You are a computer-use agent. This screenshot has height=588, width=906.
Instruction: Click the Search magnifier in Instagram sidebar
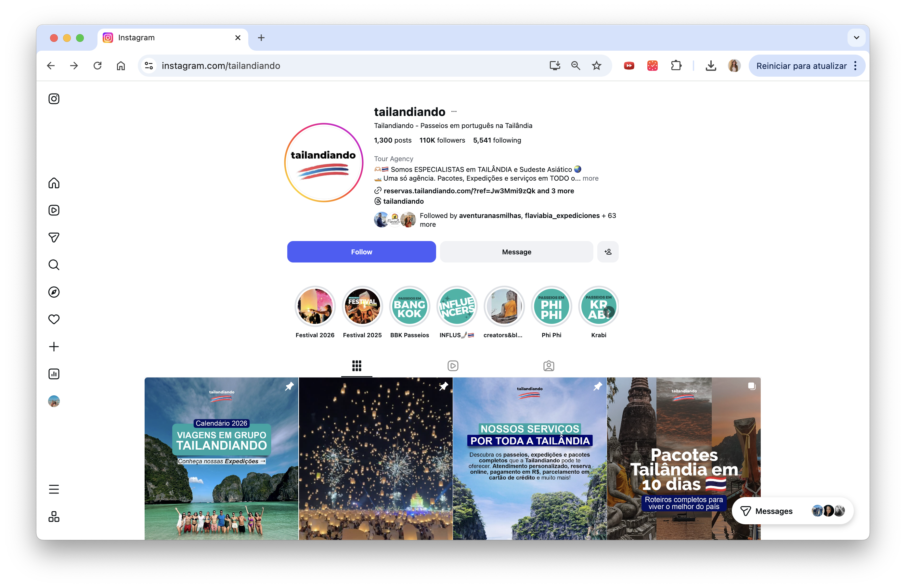[x=54, y=265]
